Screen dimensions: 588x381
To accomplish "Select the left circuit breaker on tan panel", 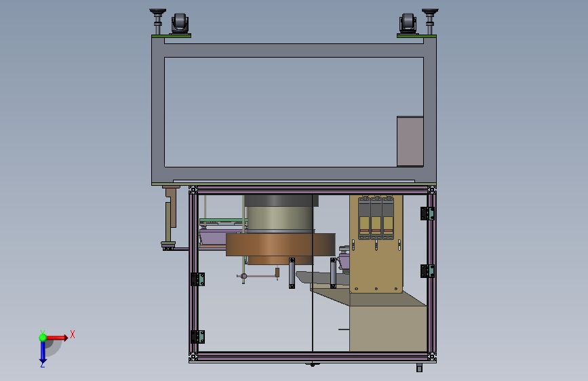I will coord(364,218).
